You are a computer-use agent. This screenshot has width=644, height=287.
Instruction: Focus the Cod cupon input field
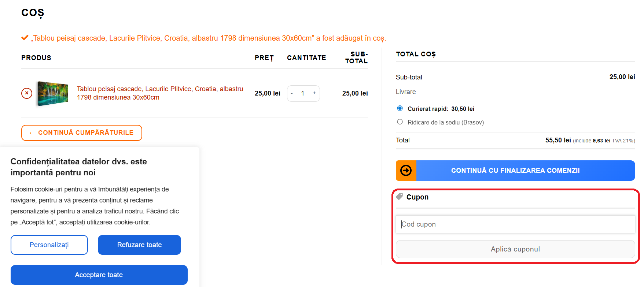(x=515, y=224)
